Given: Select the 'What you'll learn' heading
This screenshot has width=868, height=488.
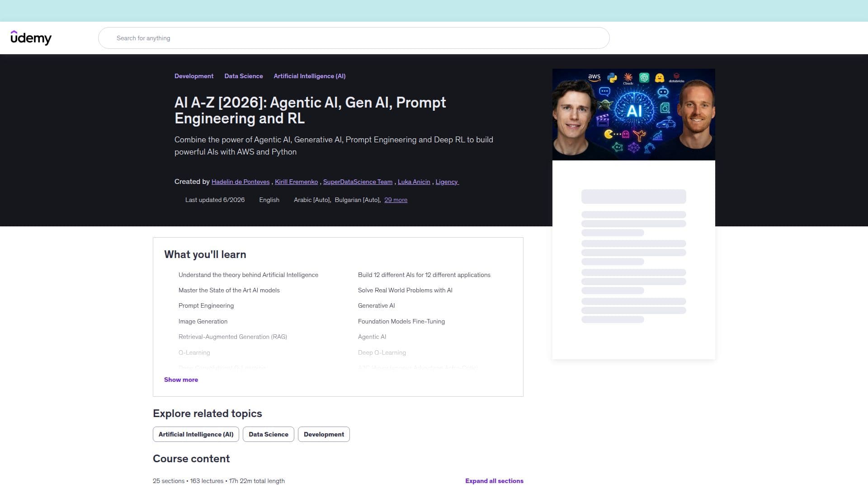Looking at the screenshot, I should coord(205,254).
